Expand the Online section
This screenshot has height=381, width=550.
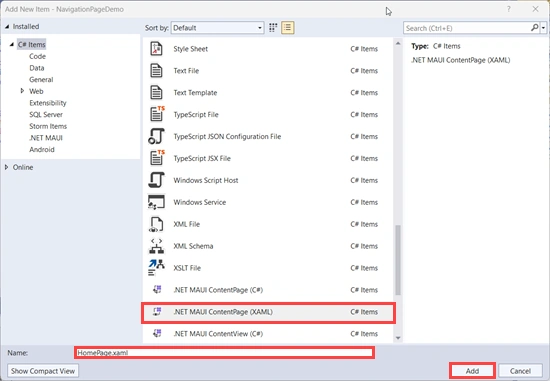[x=6, y=167]
